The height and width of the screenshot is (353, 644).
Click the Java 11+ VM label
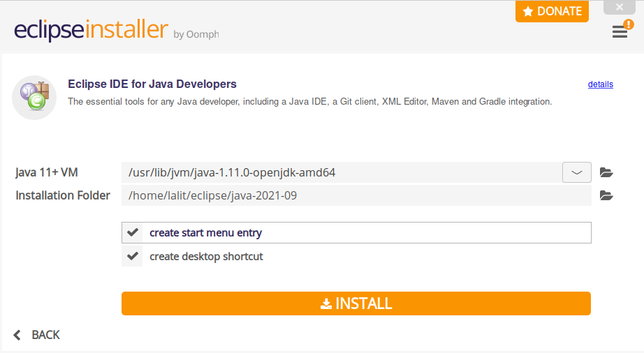tap(46, 172)
